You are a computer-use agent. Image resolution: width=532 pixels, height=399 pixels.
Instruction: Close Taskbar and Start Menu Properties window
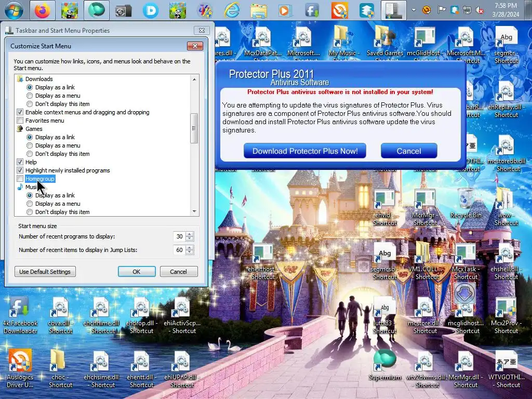pos(202,30)
